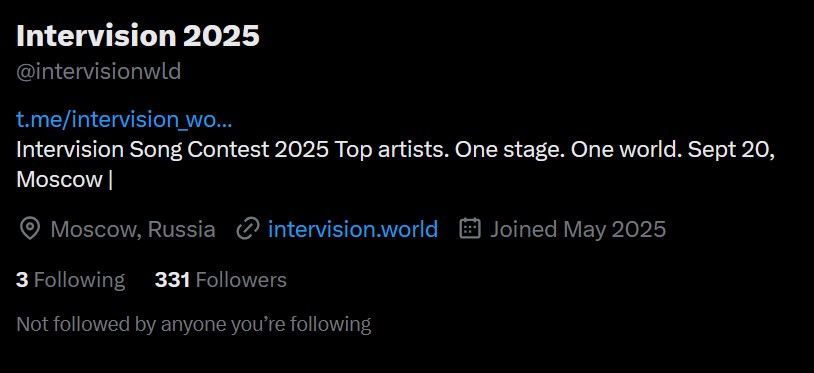
Task: Click the Joined May 2025 text
Action: [x=578, y=229]
